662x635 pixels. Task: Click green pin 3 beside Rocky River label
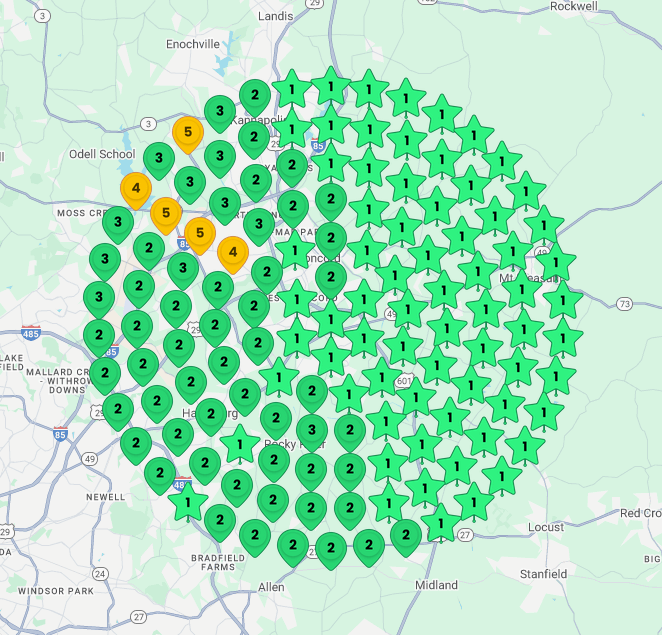[x=311, y=431]
